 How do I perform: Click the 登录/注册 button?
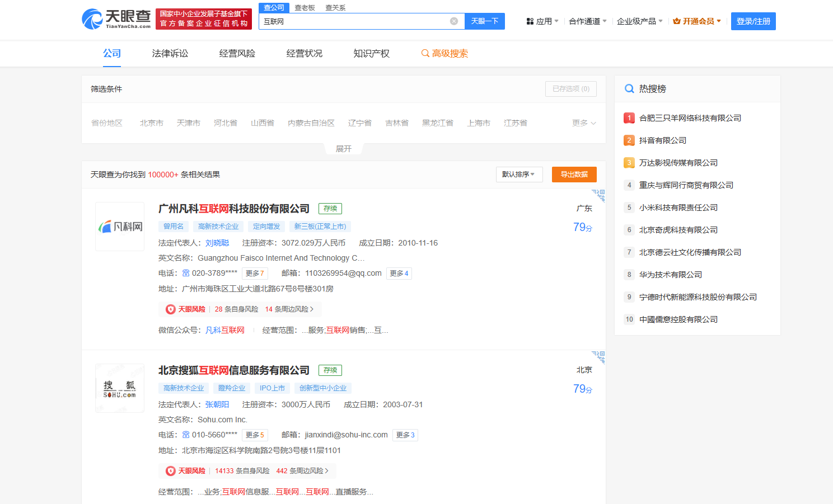(x=754, y=21)
